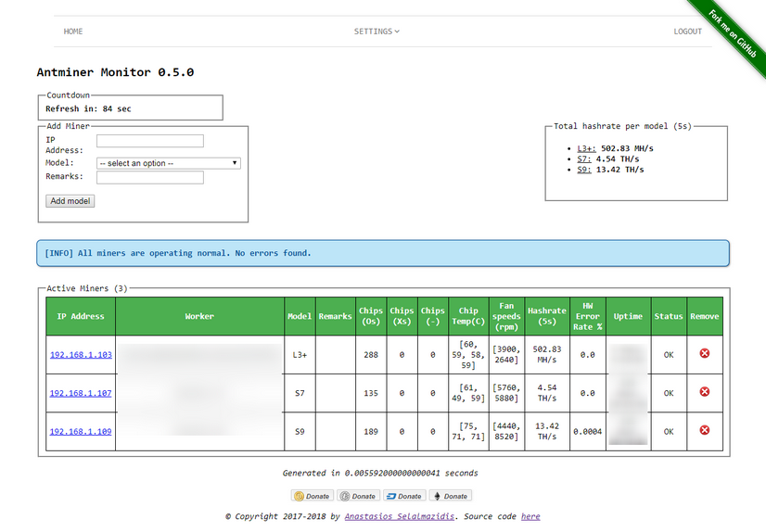Go to the Home page
The image size is (766, 532).
[73, 32]
